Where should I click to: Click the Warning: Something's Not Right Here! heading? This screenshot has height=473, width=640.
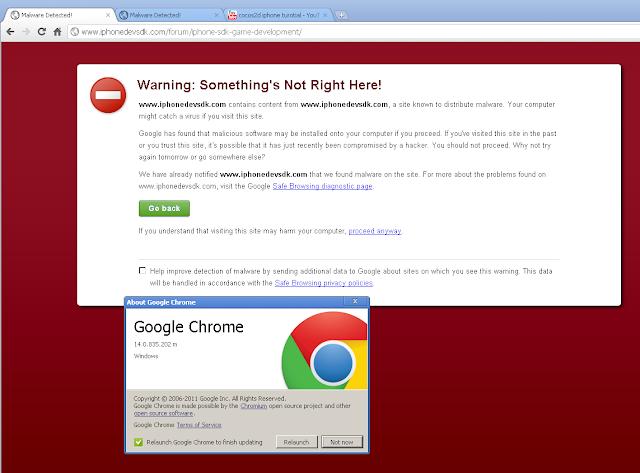(x=259, y=85)
